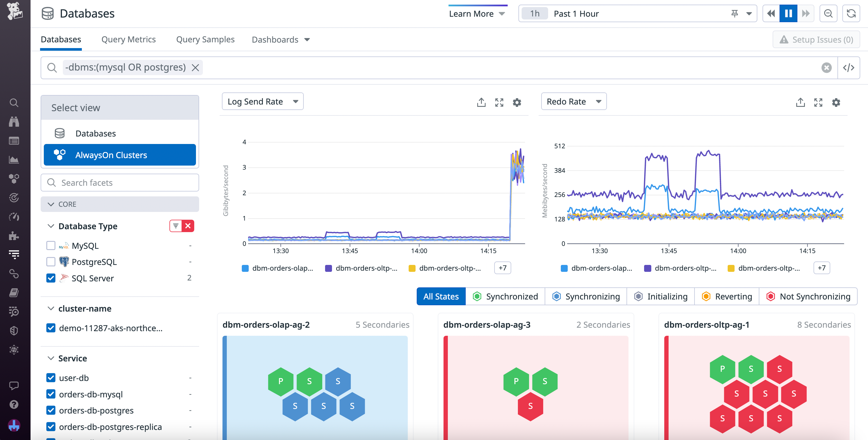Open the Dashboards menu

(x=281, y=39)
